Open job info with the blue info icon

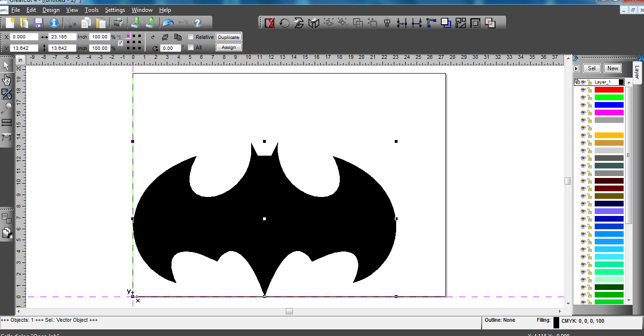54,23
